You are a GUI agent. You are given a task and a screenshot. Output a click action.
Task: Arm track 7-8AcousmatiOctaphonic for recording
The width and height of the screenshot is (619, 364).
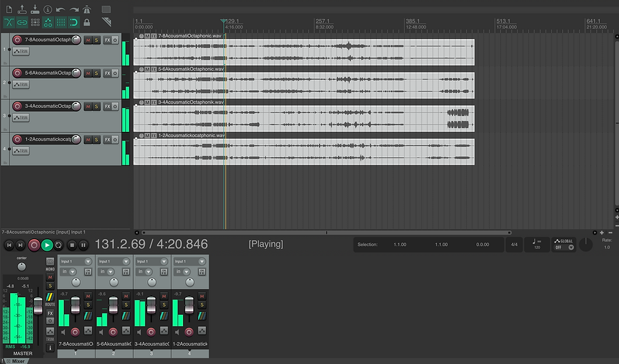[17, 40]
